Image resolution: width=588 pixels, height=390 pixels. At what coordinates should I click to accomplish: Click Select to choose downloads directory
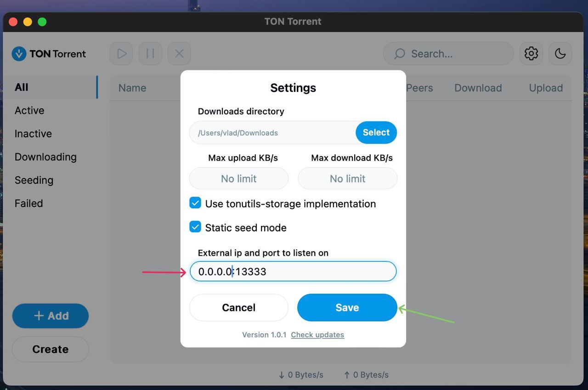(376, 133)
